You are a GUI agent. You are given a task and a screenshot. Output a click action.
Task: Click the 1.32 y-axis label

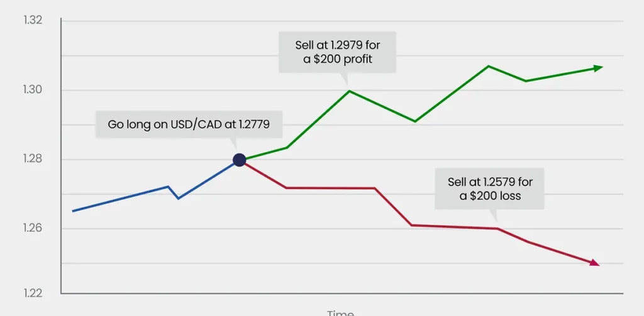33,20
